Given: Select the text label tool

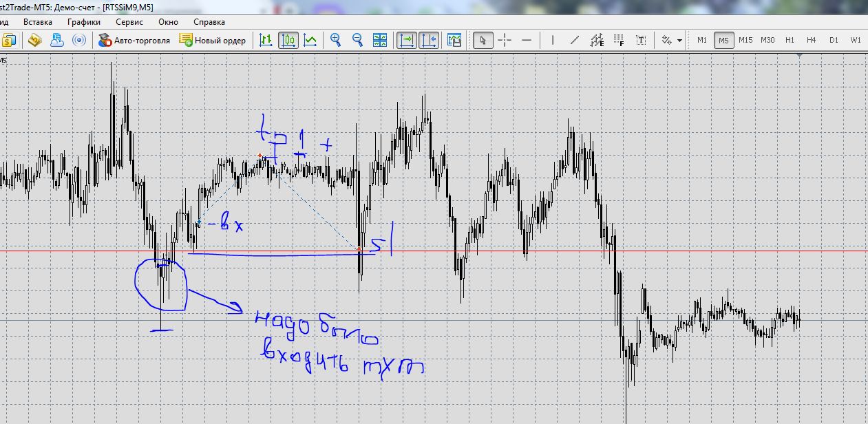Looking at the screenshot, I should [x=641, y=40].
